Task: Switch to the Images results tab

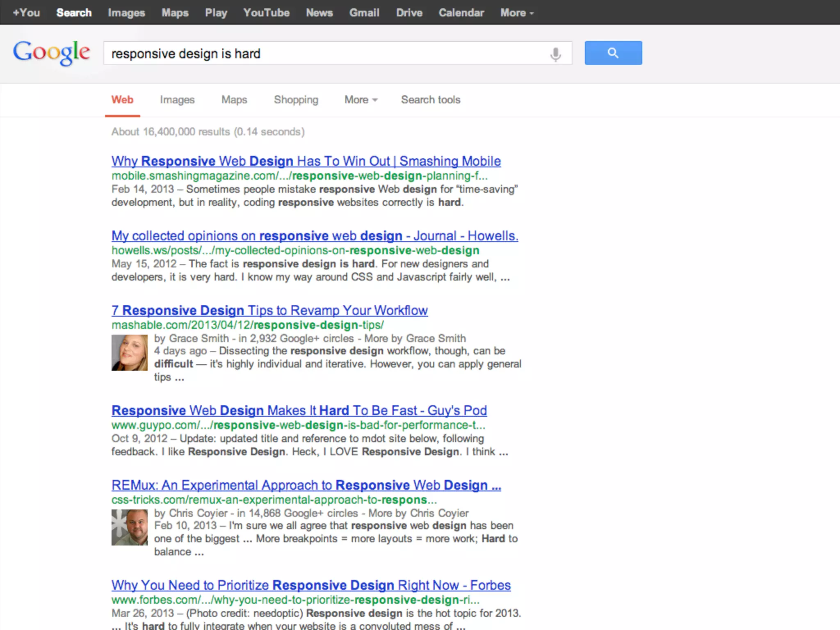Action: (x=177, y=100)
